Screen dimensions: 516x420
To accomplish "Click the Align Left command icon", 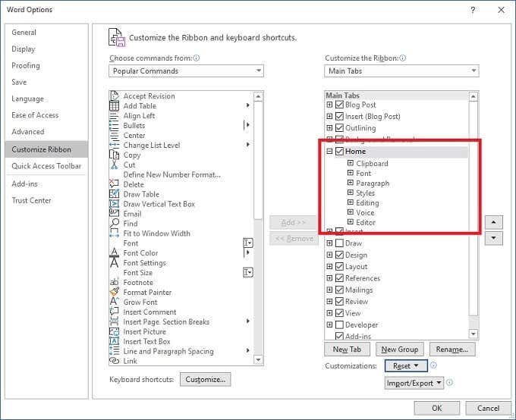I will [x=114, y=116].
